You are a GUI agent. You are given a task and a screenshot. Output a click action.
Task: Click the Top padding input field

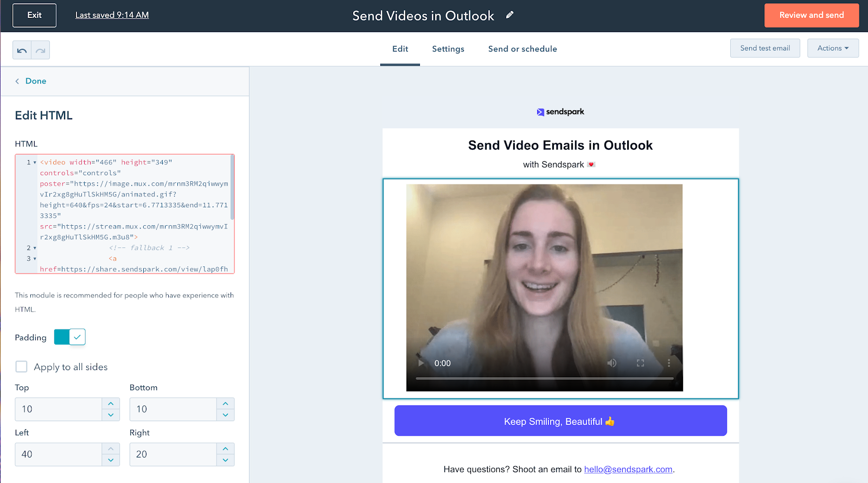59,409
